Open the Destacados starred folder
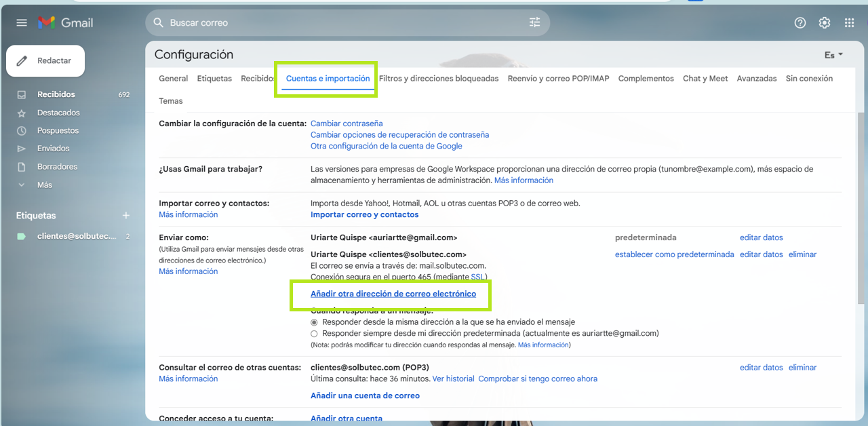868x426 pixels. click(58, 113)
